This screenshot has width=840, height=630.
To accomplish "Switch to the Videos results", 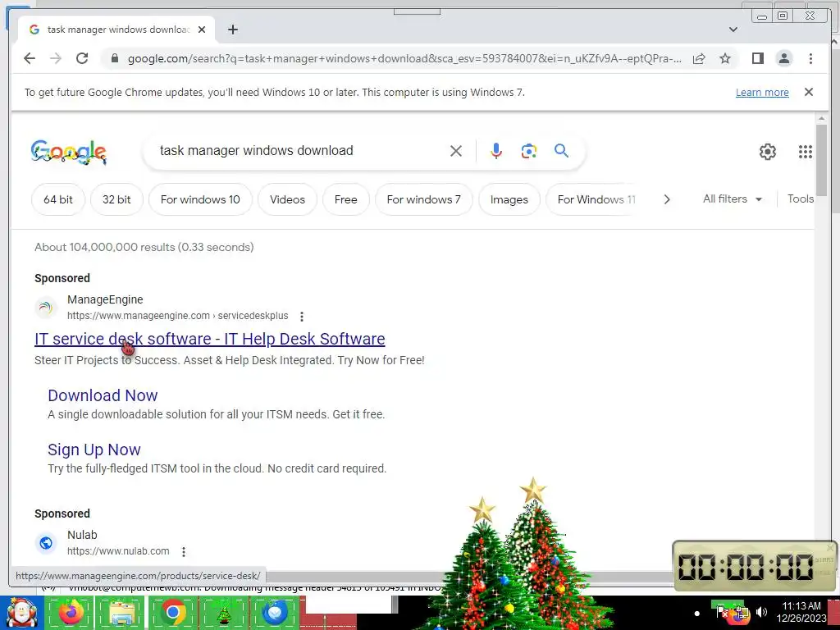I will point(287,199).
